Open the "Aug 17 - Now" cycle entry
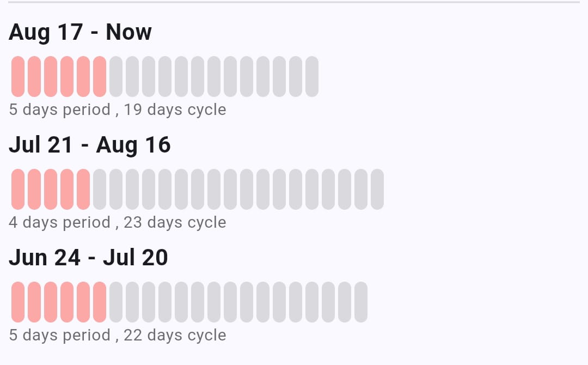Image resolution: width=588 pixels, height=365 pixels. [80, 32]
